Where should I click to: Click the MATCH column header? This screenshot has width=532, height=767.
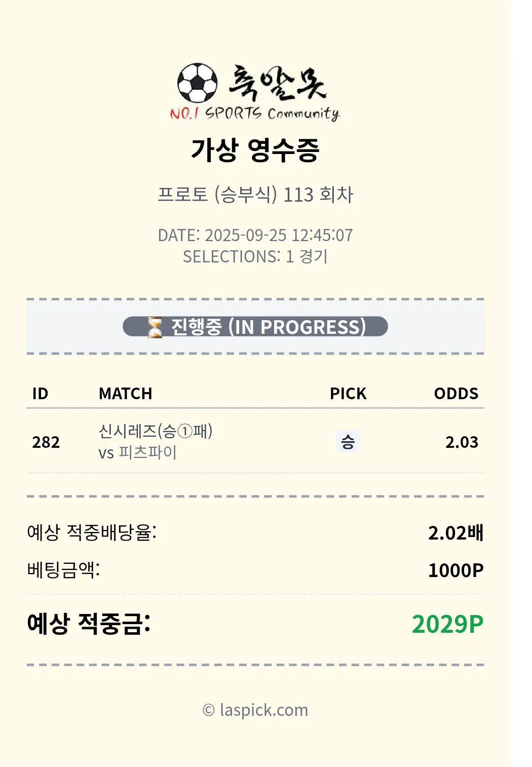pyautogui.click(x=125, y=394)
